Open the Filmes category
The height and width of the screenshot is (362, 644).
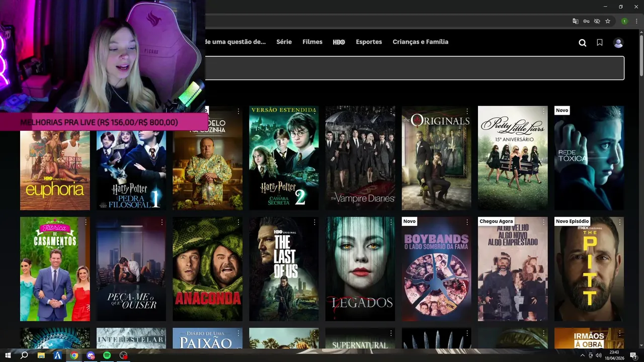(312, 42)
